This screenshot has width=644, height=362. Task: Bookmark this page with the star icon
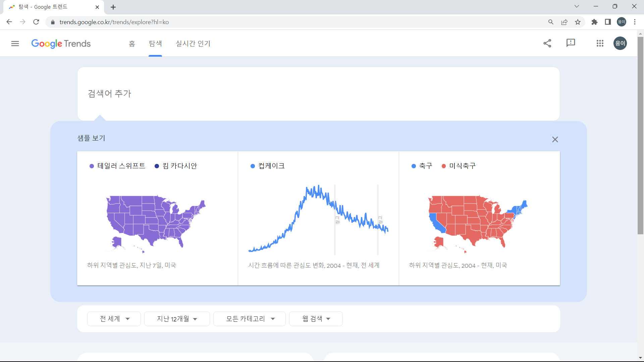(x=578, y=22)
